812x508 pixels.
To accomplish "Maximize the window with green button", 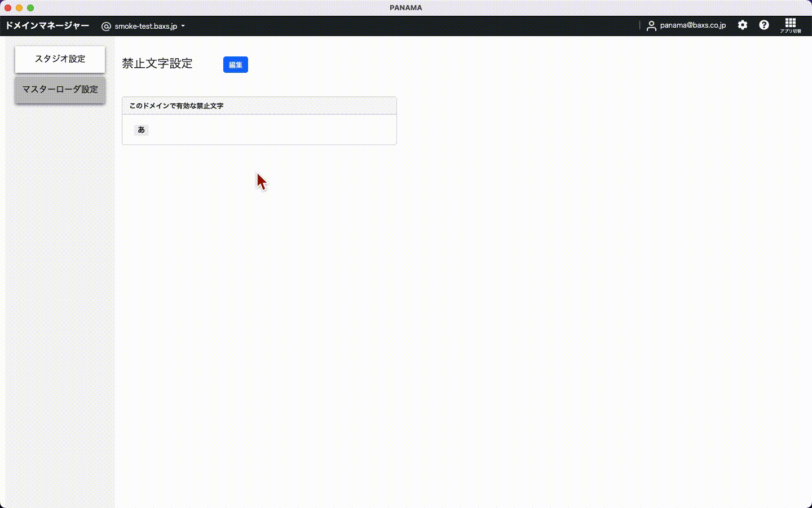I will click(x=30, y=8).
